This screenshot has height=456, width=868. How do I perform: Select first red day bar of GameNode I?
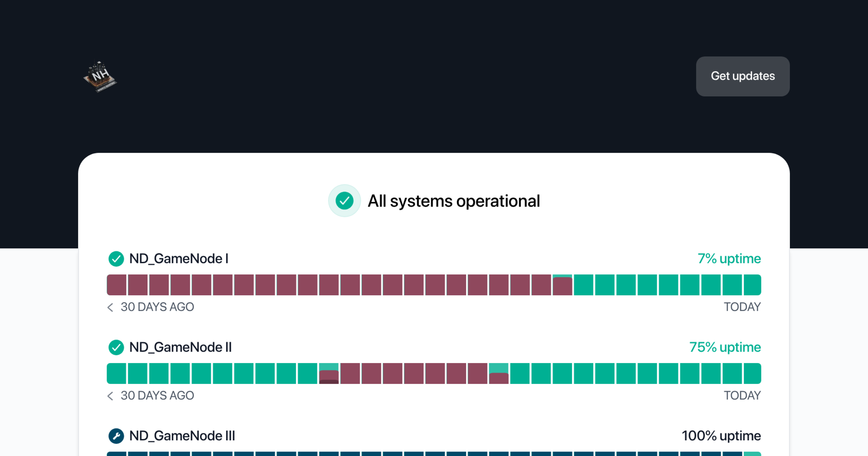(x=116, y=285)
